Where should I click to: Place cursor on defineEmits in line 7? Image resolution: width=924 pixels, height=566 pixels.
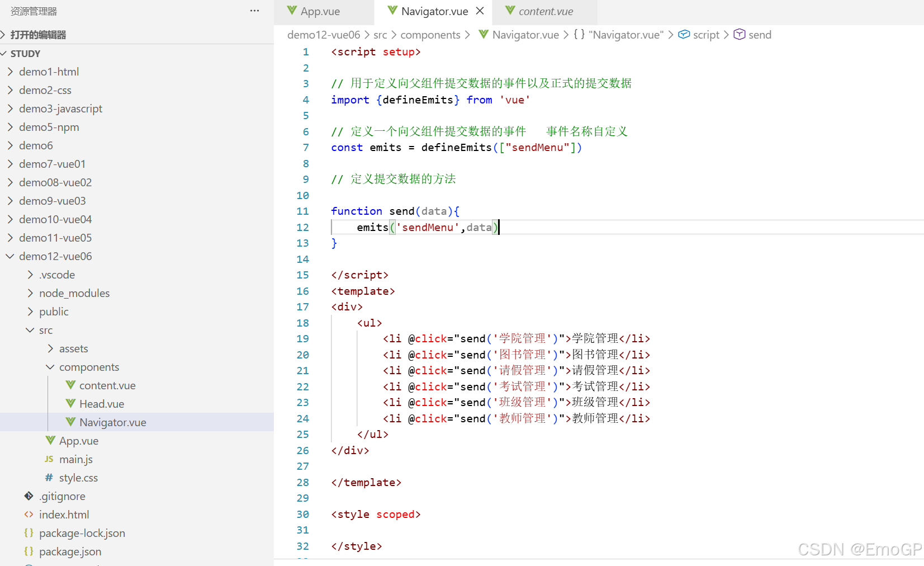457,147
